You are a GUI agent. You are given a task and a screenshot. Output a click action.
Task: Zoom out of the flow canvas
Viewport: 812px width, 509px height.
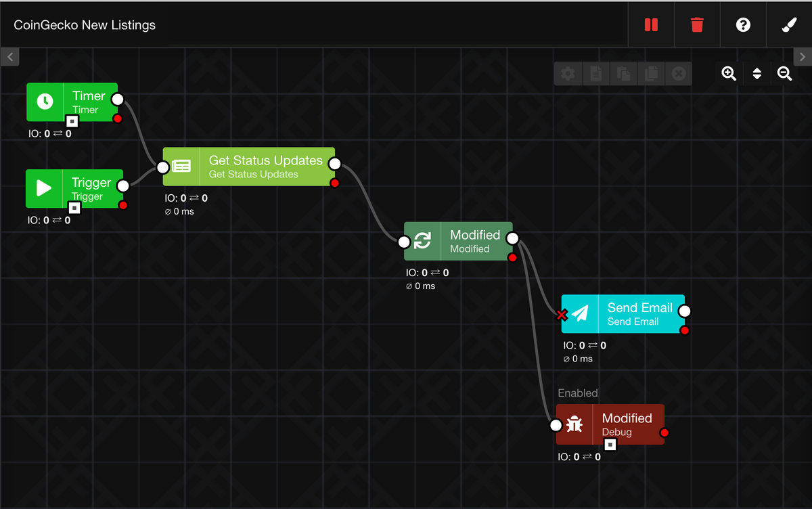coord(784,74)
